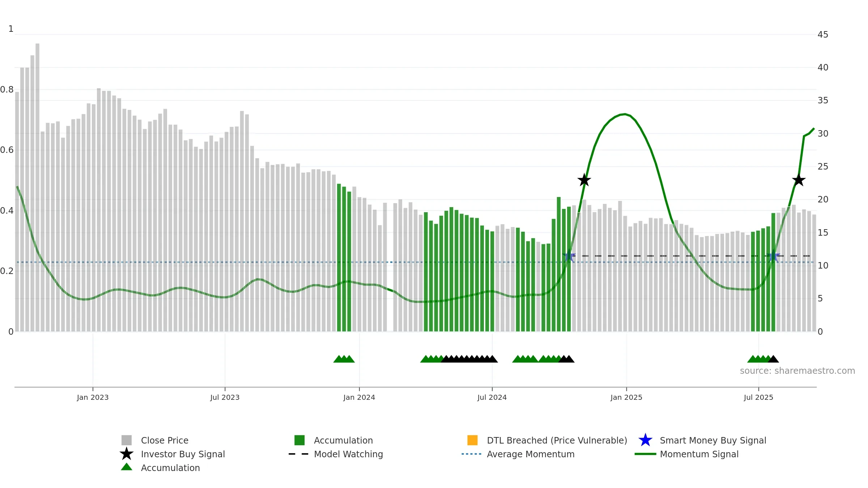Screen dimensions: 868x488
Task: Click the orange DTL Breached legend swatch
Action: point(472,440)
